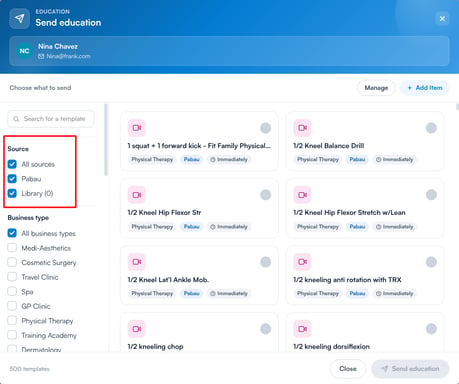Screen dimensions: 459x384
Task: Click the paper plane Send education icon
Action: (19, 18)
